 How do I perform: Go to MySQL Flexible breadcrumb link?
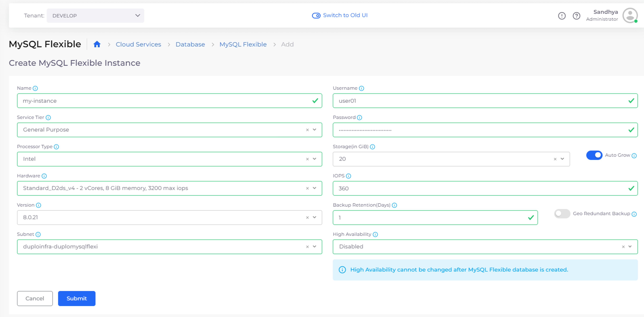tap(243, 44)
